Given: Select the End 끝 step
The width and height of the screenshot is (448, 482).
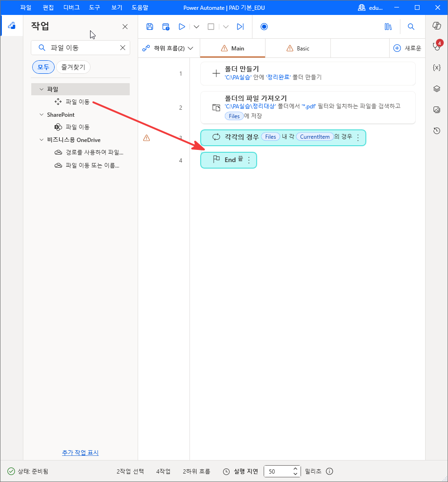Looking at the screenshot, I should pyautogui.click(x=229, y=160).
